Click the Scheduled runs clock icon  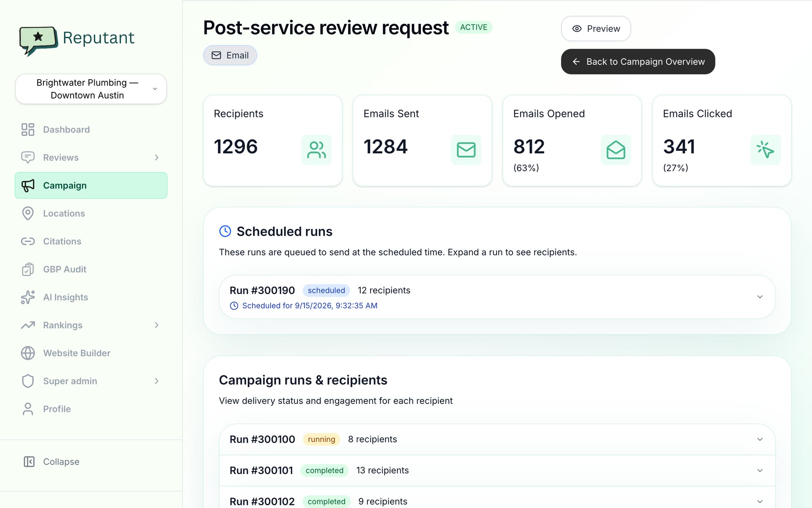[225, 231]
